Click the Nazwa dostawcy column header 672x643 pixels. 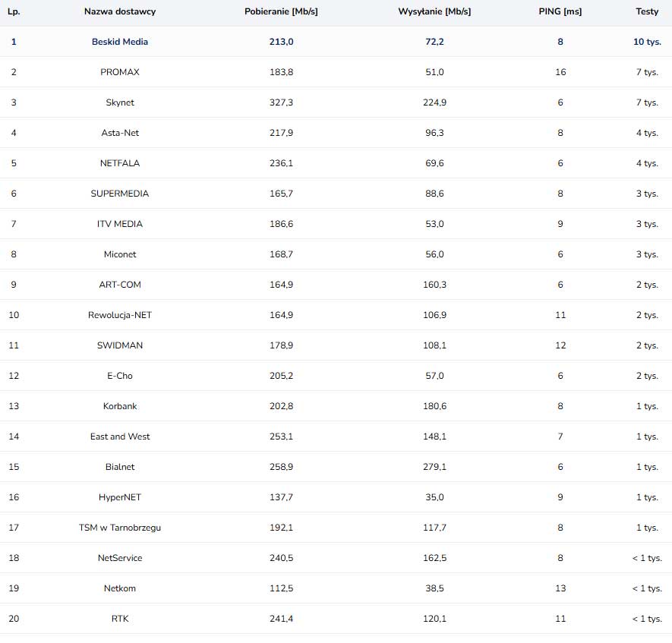tap(120, 12)
